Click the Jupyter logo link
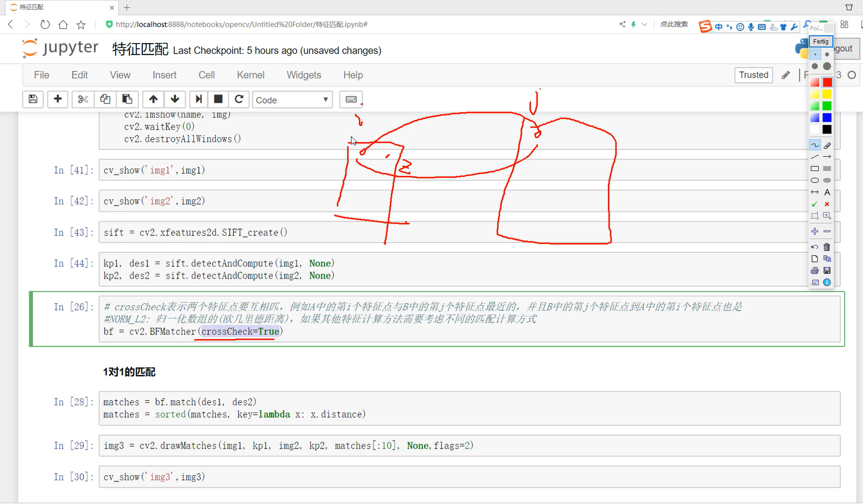This screenshot has height=504, width=863. [60, 48]
